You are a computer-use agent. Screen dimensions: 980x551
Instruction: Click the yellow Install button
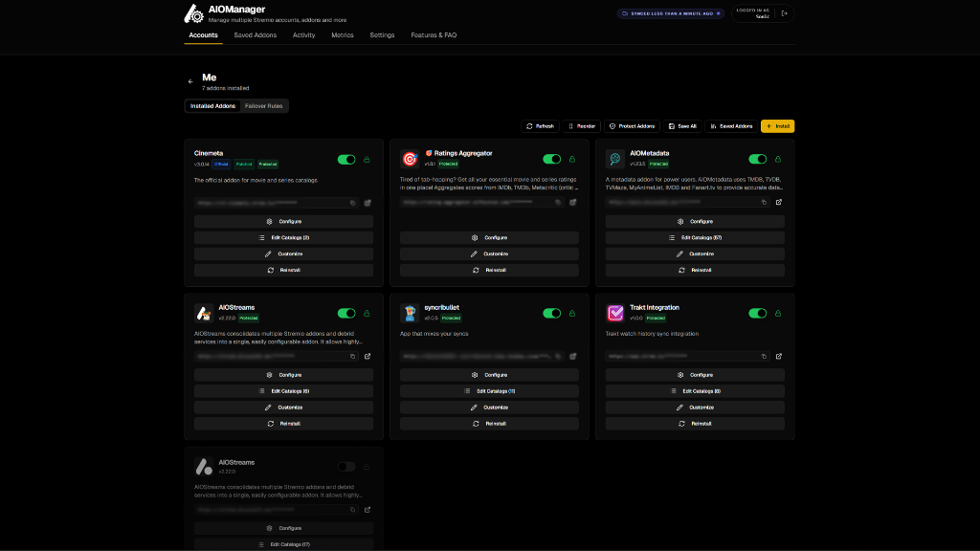[777, 126]
